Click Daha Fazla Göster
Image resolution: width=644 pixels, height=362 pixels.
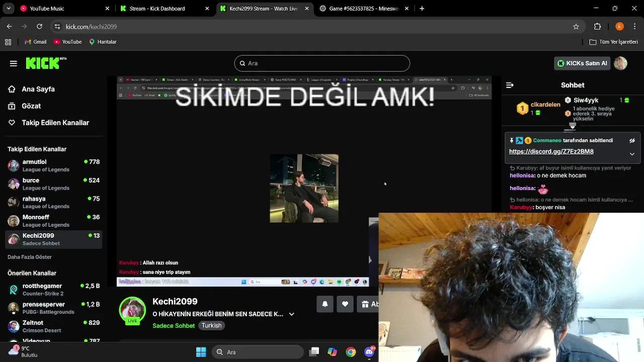[30, 257]
